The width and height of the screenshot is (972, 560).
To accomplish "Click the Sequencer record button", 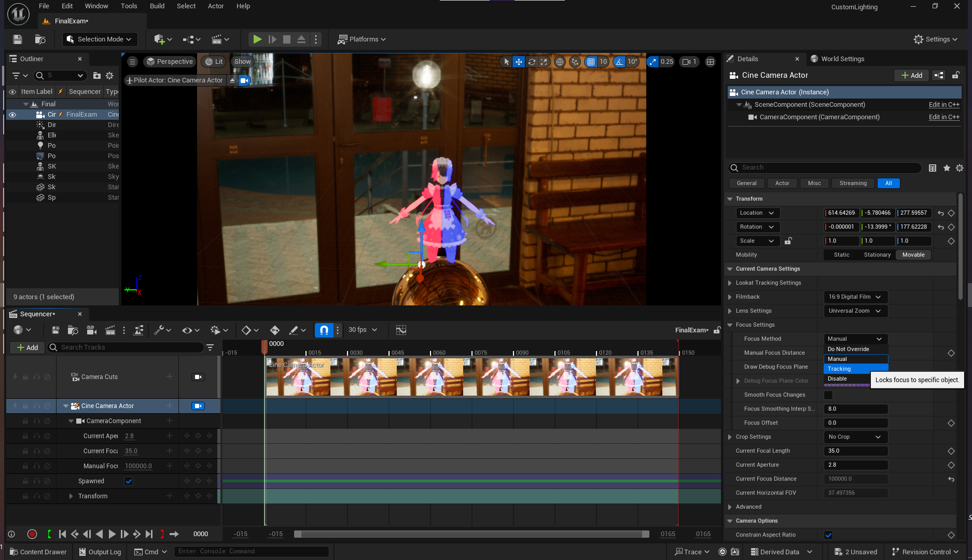I will click(x=32, y=534).
